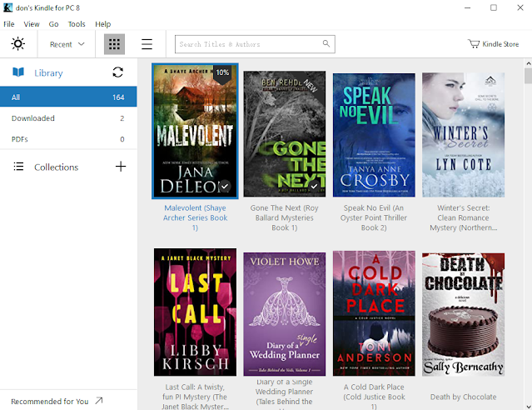Screen dimensions: 532x410
Task: Open Gone The Next book cover
Action: [x=285, y=134]
